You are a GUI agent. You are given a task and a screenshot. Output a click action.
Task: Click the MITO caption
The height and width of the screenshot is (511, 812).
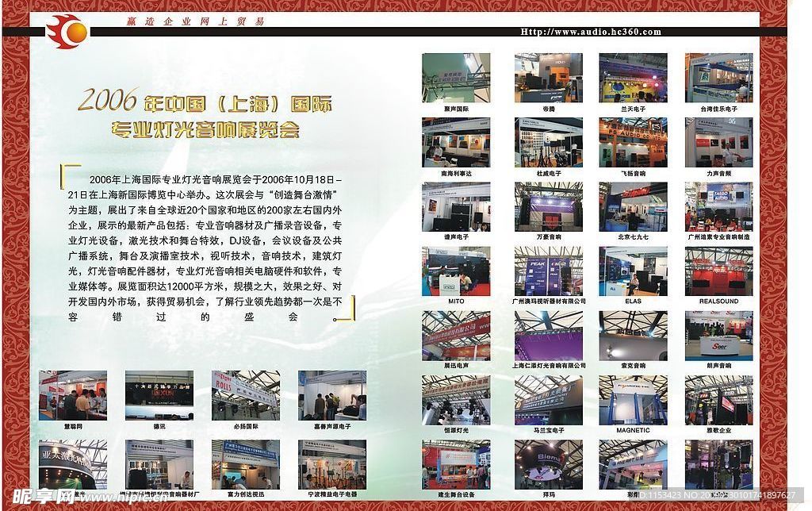[456, 301]
